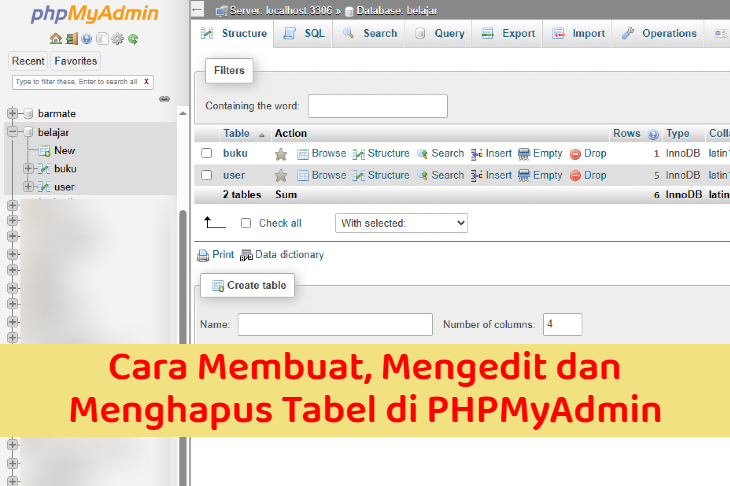Browse the buku table
The width and height of the screenshot is (730, 486).
[322, 154]
